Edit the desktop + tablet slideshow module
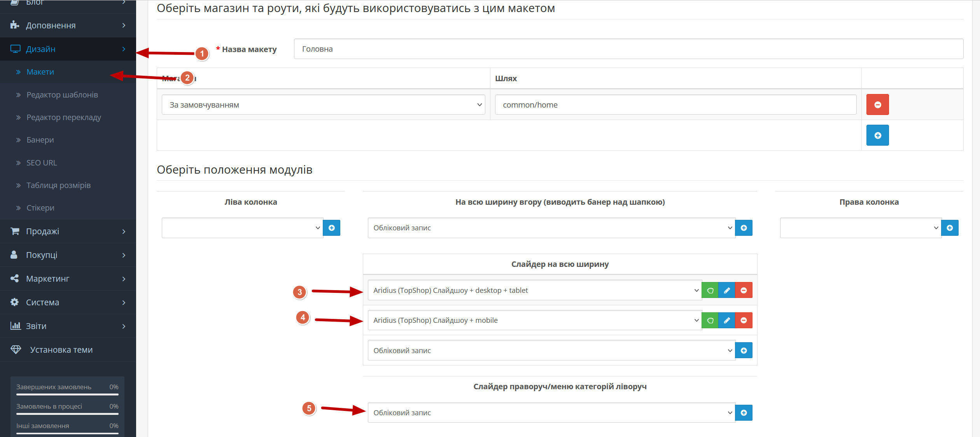 pos(726,290)
